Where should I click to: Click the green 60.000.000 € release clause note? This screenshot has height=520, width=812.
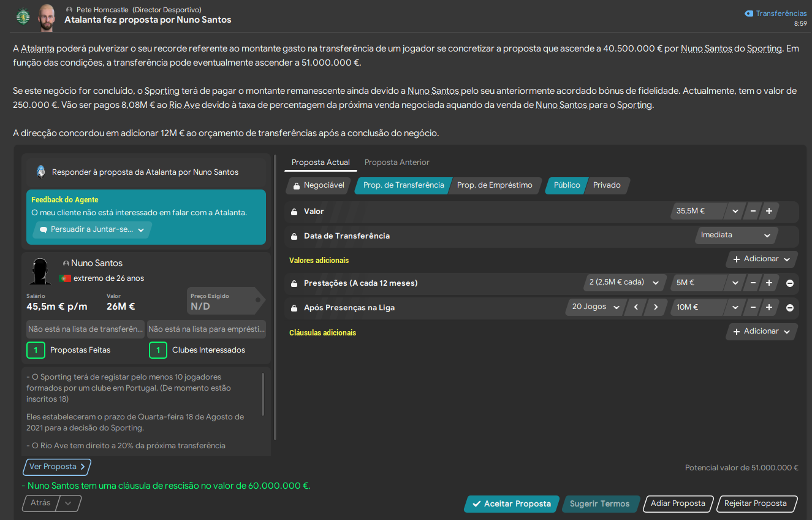click(165, 486)
